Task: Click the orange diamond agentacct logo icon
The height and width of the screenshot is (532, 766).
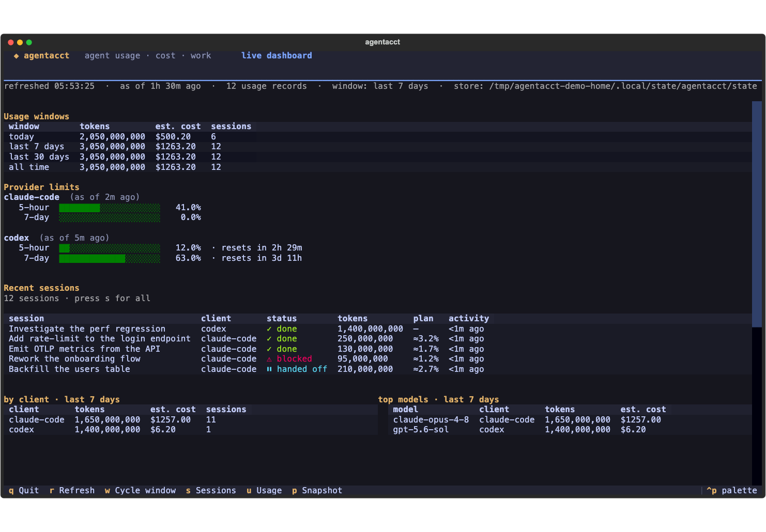Action: (x=17, y=56)
